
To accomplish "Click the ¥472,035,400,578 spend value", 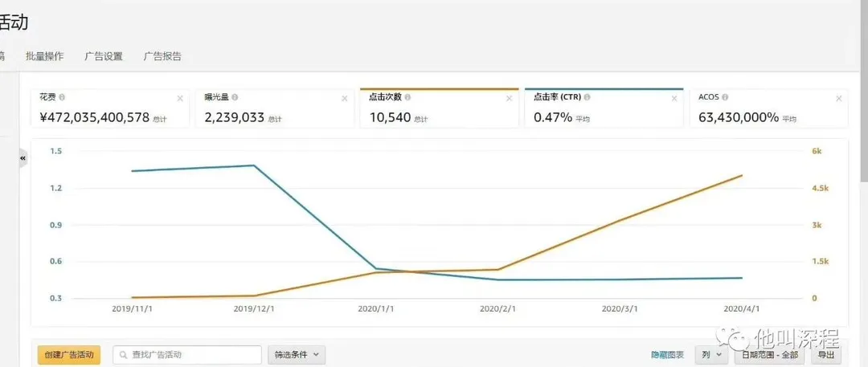I will point(95,117).
